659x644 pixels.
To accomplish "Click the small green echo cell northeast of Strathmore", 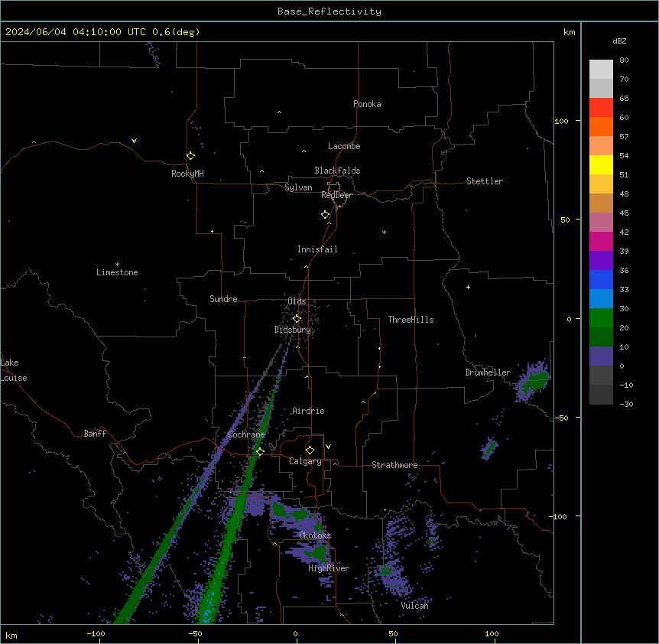I will 489,448.
